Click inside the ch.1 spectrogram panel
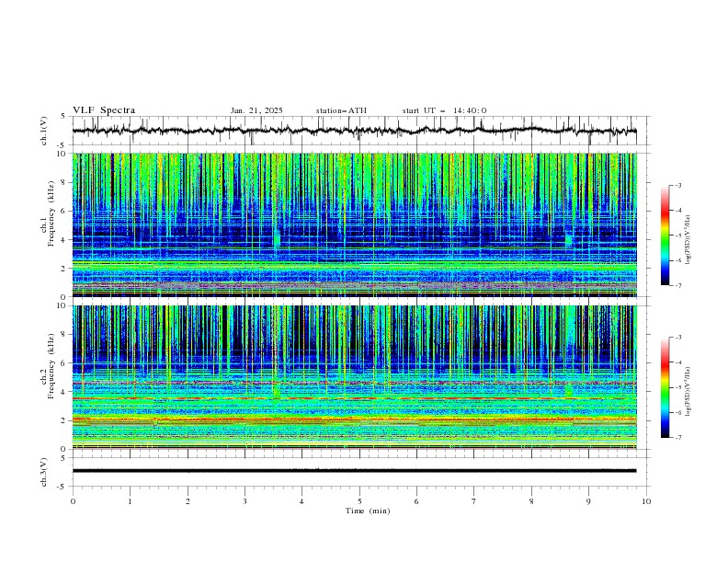The height and width of the screenshot is (563, 728). (354, 224)
